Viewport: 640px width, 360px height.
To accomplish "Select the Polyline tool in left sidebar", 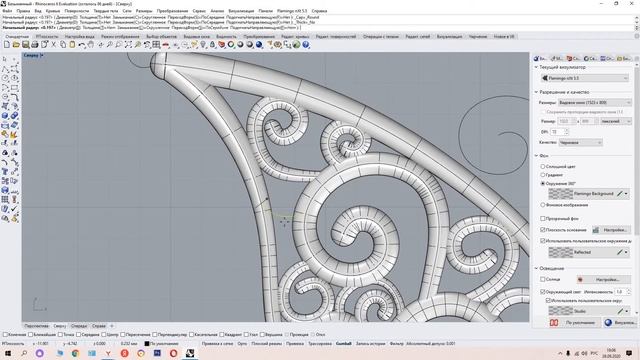I will point(5,69).
